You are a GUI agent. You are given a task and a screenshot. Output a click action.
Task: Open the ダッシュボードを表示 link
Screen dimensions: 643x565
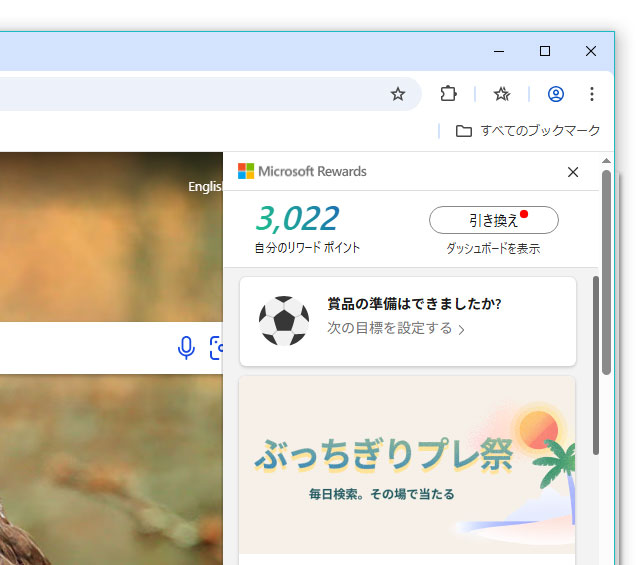(493, 249)
